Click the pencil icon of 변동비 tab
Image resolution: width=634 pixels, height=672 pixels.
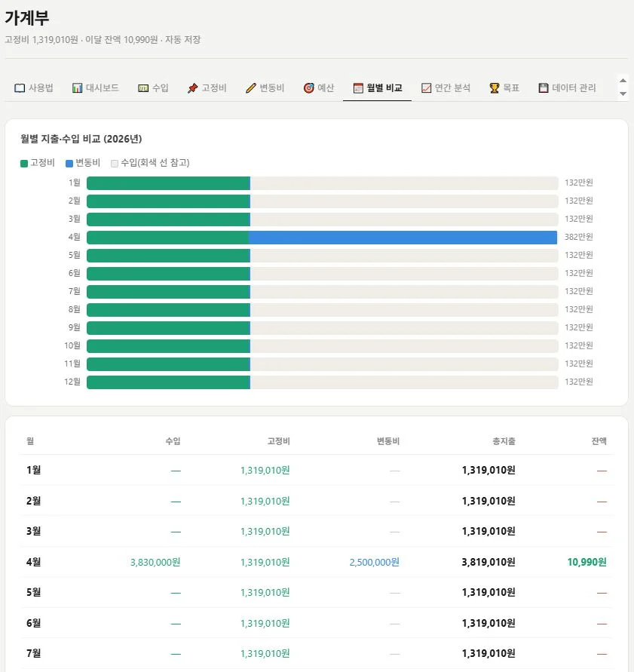click(250, 87)
